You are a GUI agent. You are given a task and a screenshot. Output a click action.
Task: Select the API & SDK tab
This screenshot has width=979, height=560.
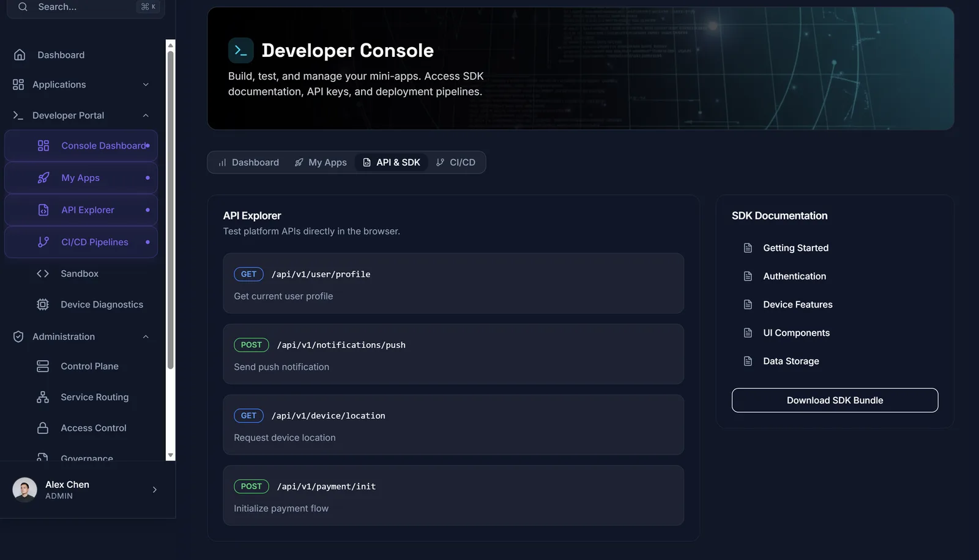click(x=392, y=163)
